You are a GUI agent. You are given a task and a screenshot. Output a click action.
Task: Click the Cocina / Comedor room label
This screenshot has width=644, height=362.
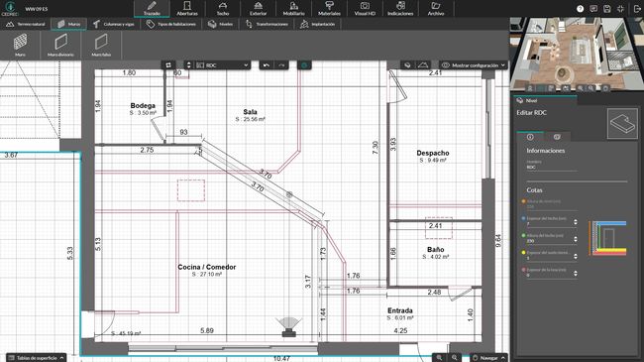[207, 267]
